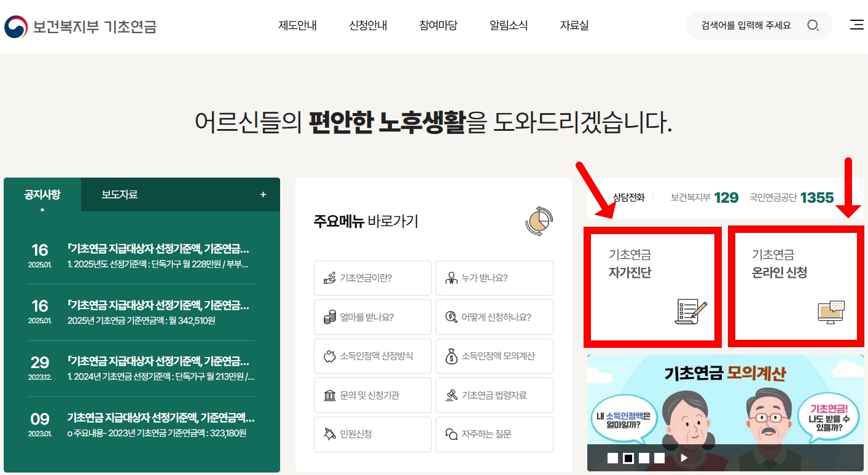Open the hamburger full menu icon
Screen dimensions: 868x475
pyautogui.click(x=856, y=25)
